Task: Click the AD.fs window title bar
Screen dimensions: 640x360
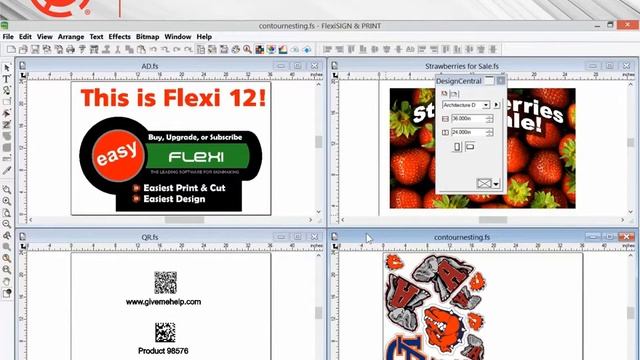Action: click(x=150, y=66)
